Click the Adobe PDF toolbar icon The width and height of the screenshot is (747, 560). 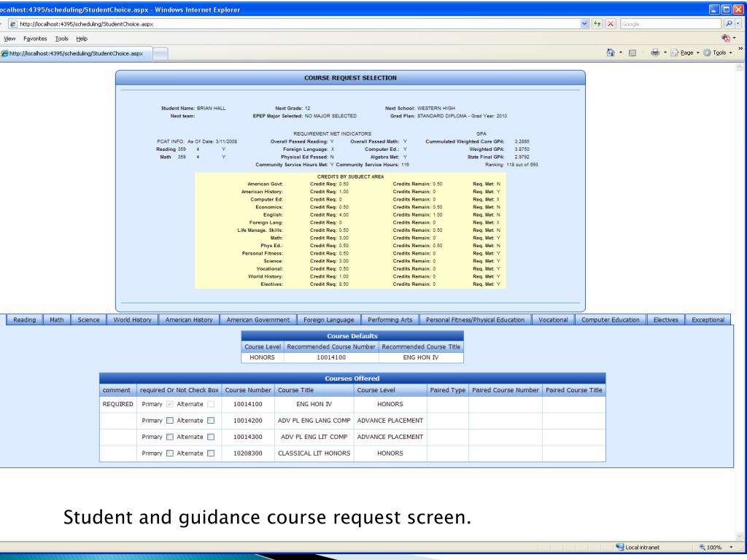click(x=725, y=38)
